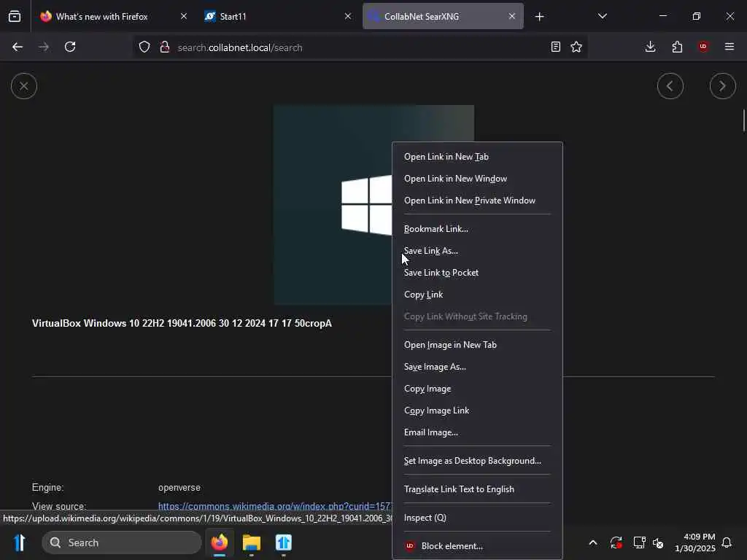Choose Inspect (Q) entry
The width and height of the screenshot is (747, 560).
(477, 518)
